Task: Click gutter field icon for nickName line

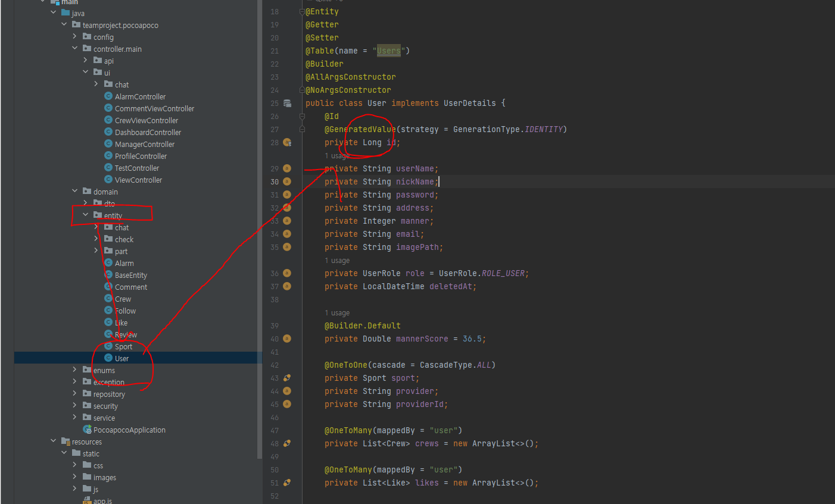Action: [287, 181]
